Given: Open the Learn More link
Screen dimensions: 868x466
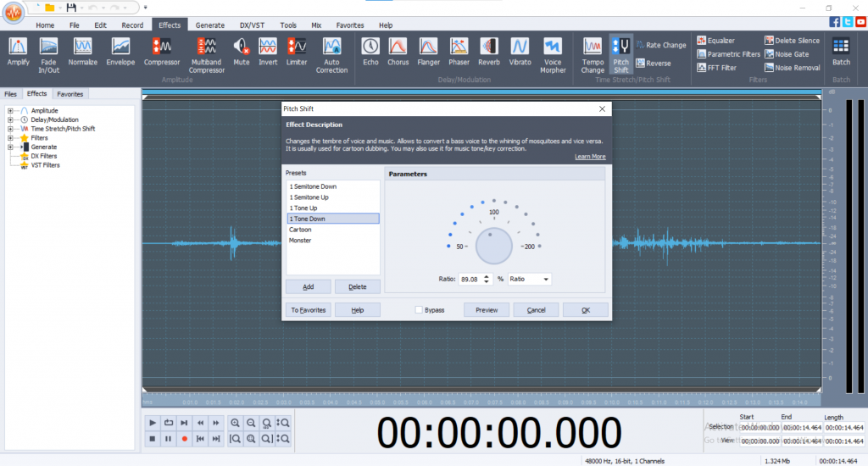Looking at the screenshot, I should click(x=589, y=157).
